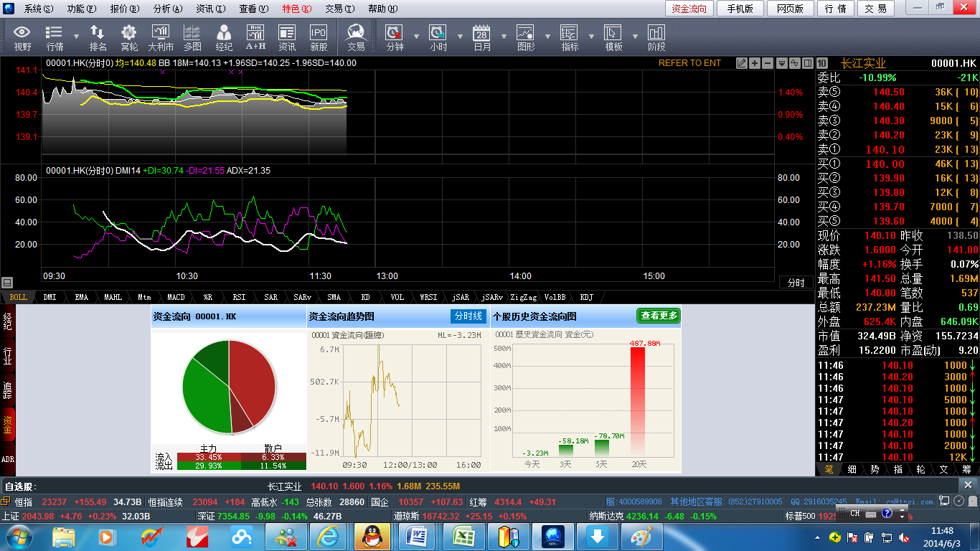
Task: Open the 交易 trade globe icon
Action: [x=356, y=37]
